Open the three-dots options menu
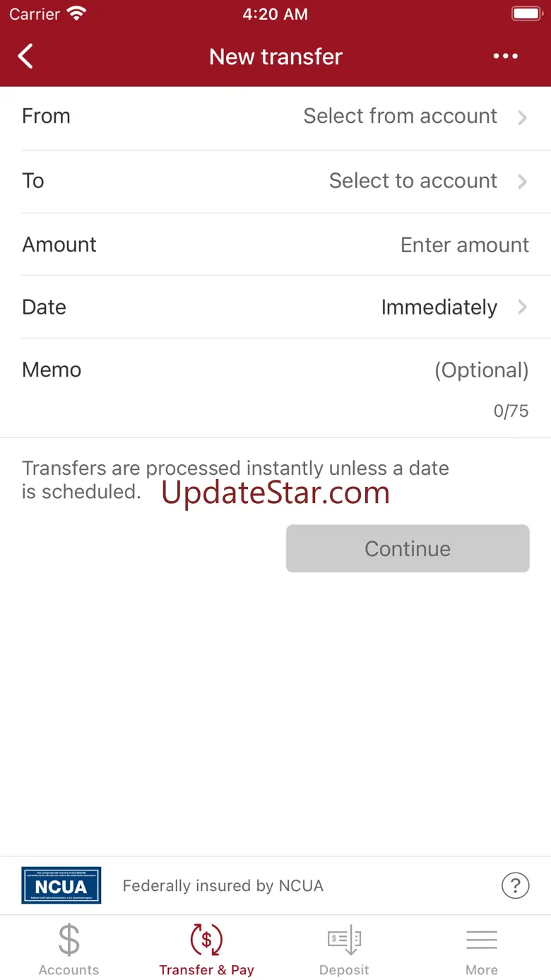Image resolution: width=551 pixels, height=980 pixels. pyautogui.click(x=506, y=57)
